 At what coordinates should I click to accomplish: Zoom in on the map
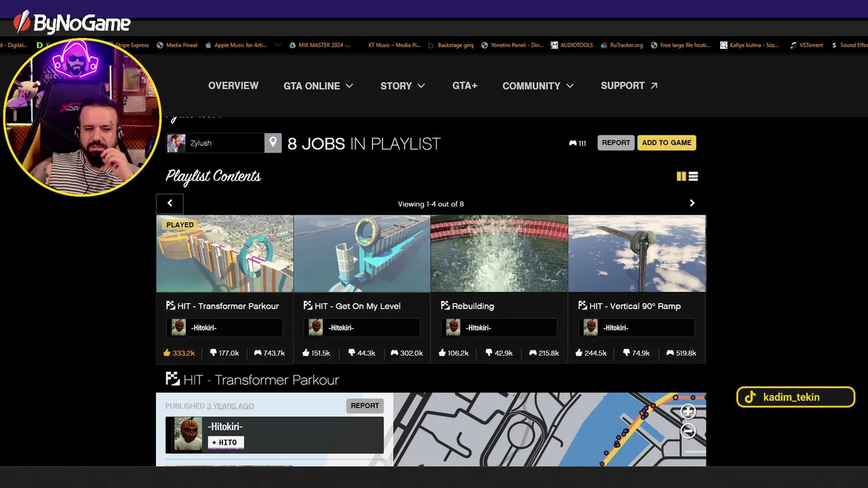click(688, 411)
